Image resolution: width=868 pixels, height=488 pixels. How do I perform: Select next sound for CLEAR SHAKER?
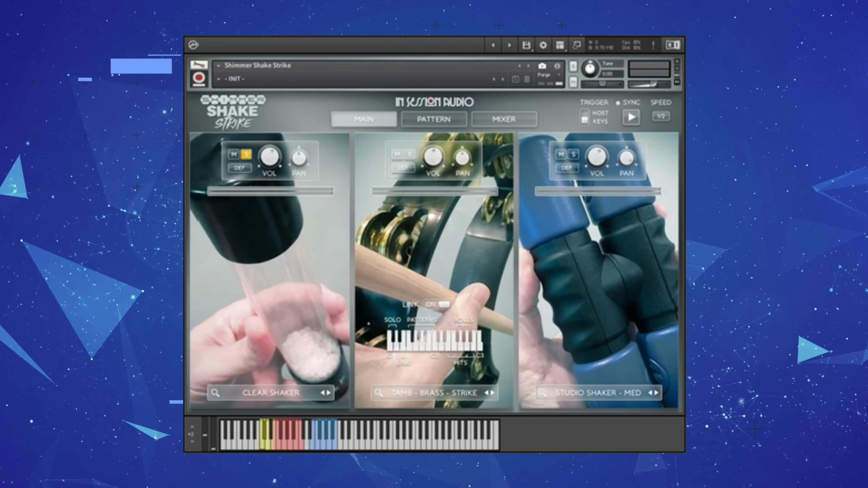(329, 393)
